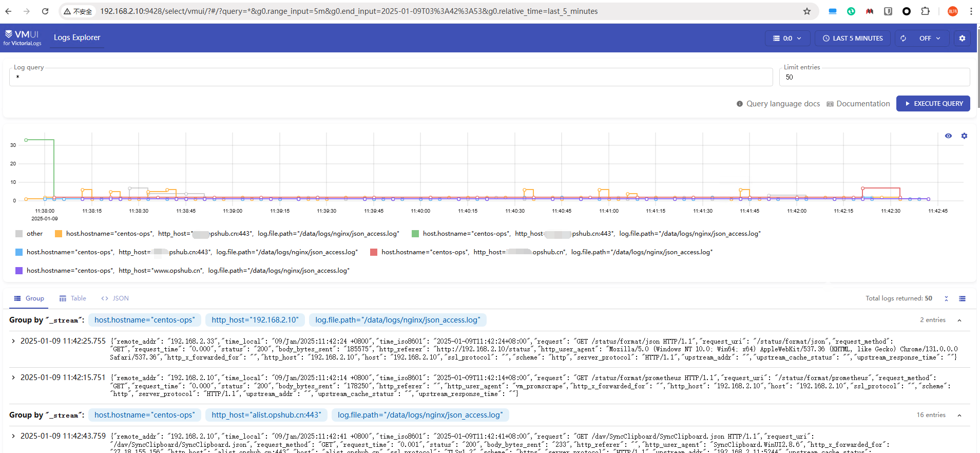Click the EXECUTE QUERY button

coord(933,103)
